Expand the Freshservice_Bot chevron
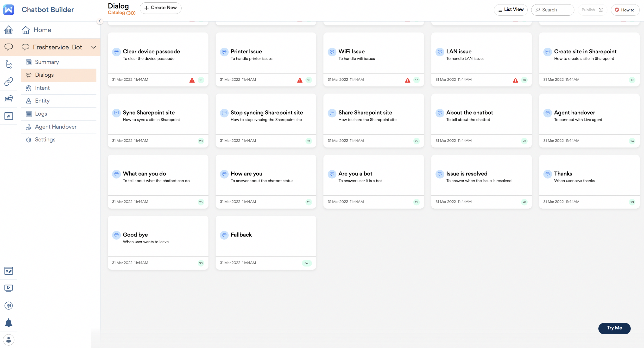This screenshot has width=644, height=348. [94, 47]
